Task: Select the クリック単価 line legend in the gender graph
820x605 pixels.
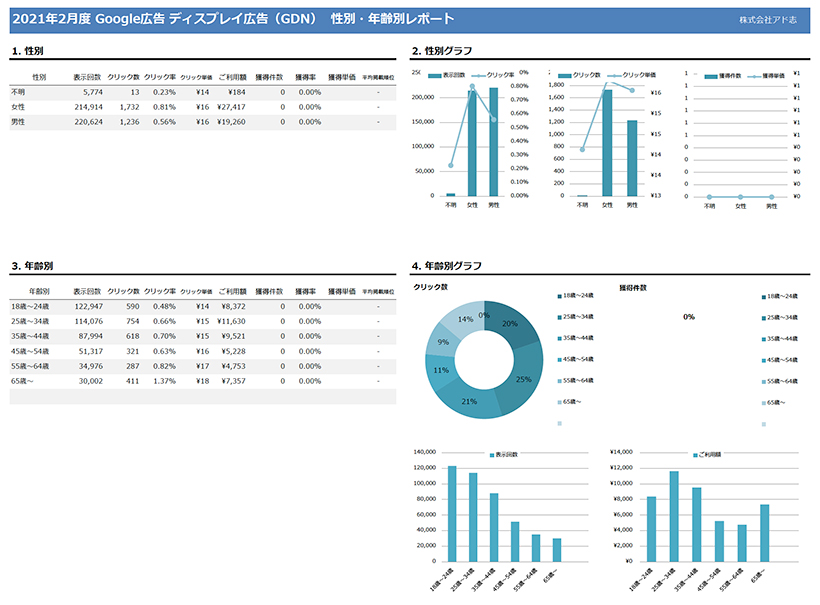Action: [x=612, y=75]
